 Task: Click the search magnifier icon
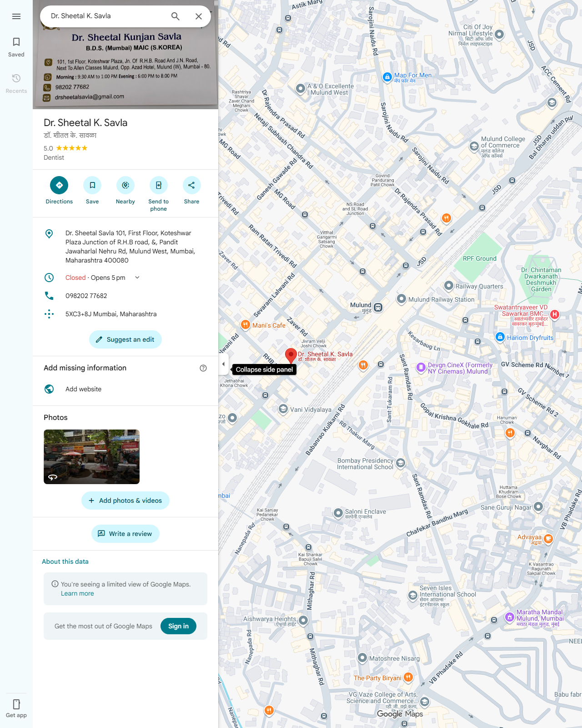pyautogui.click(x=175, y=16)
